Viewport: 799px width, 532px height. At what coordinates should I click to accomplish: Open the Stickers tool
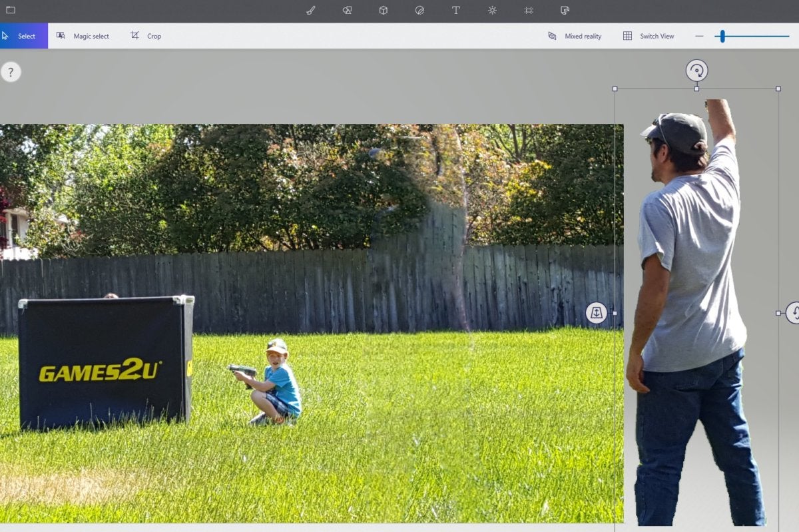(419, 10)
